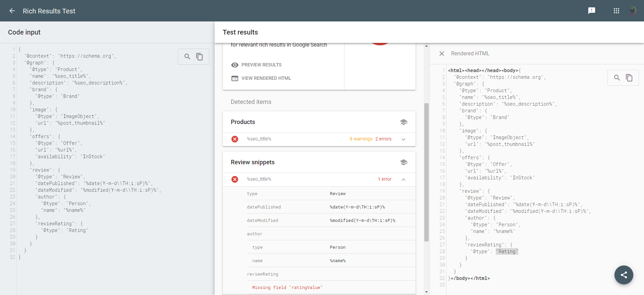Click the 'Review snippets' card heading
Viewport: 644px width, 295px height.
coord(253,162)
